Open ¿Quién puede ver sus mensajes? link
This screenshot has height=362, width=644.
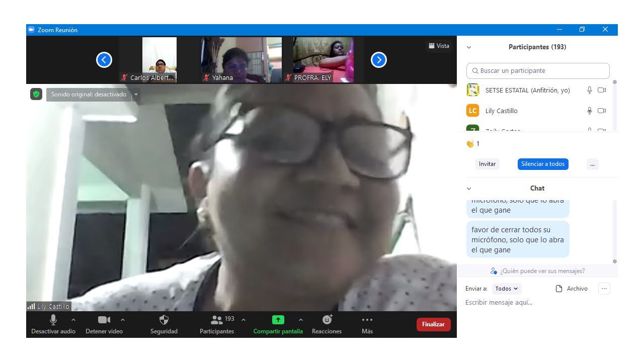coord(537,271)
